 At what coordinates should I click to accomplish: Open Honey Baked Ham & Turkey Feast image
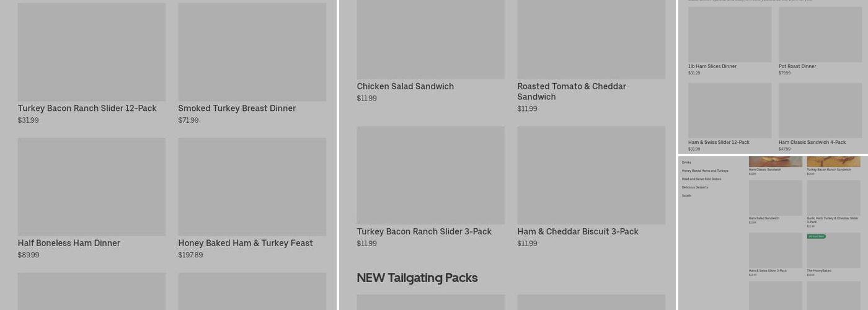(x=252, y=187)
